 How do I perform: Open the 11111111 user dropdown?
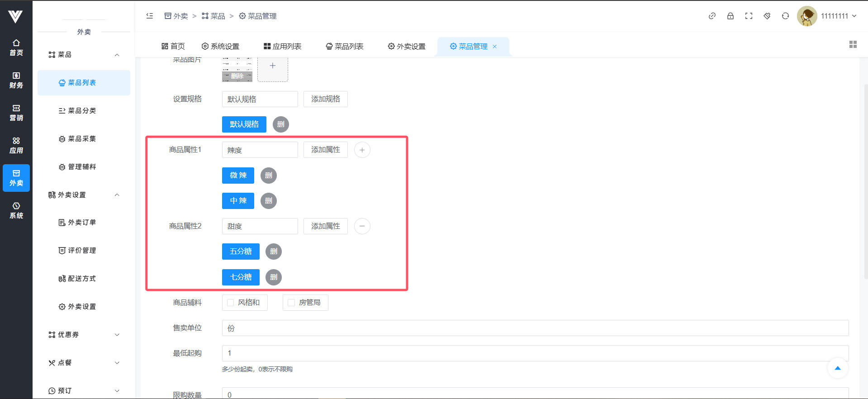[838, 16]
